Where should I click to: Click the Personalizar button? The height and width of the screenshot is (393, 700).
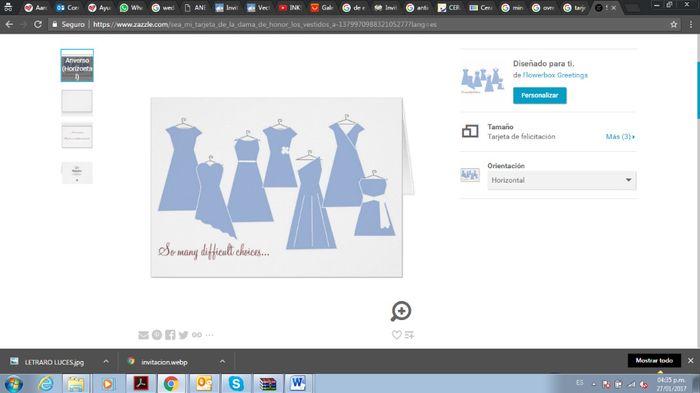(540, 96)
